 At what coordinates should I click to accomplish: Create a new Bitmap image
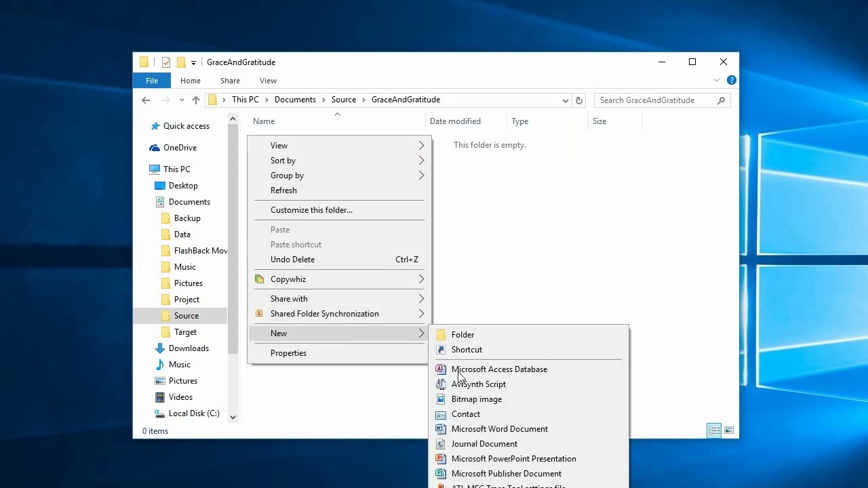point(529,399)
